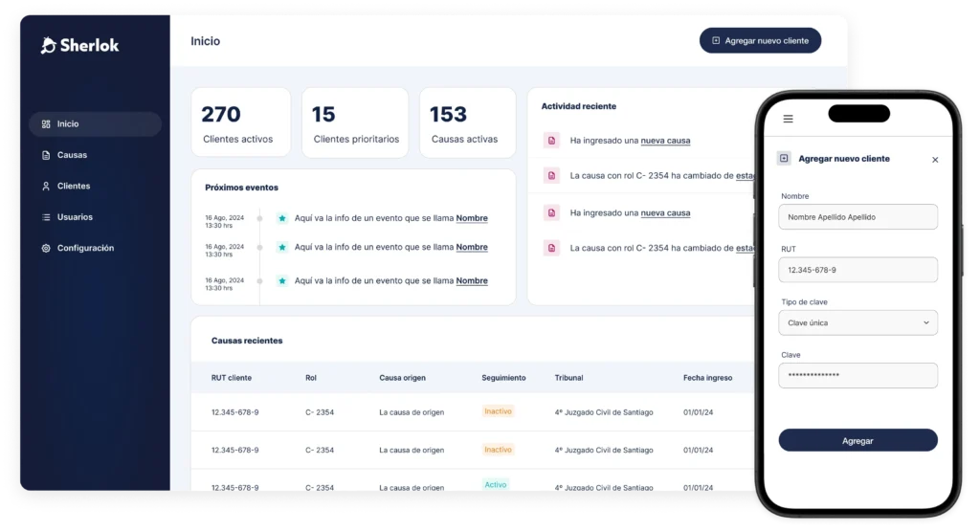Focus the Clave password field

(x=857, y=375)
